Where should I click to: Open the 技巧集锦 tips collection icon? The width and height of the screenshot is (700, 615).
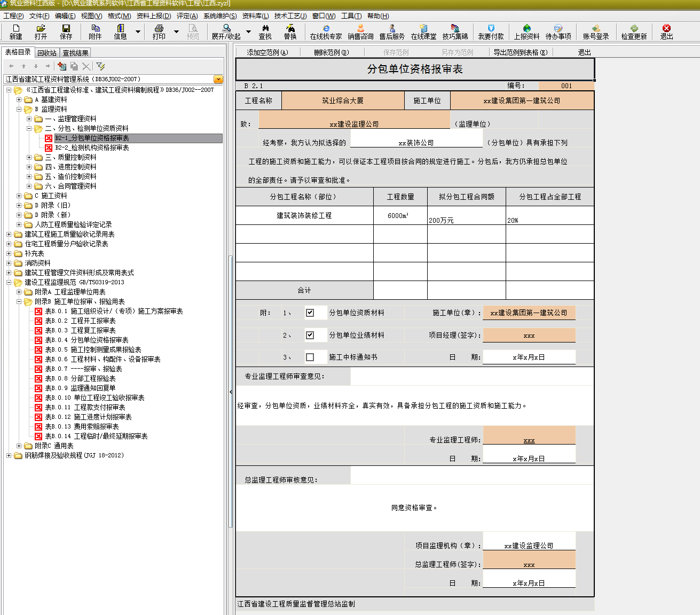(x=455, y=32)
